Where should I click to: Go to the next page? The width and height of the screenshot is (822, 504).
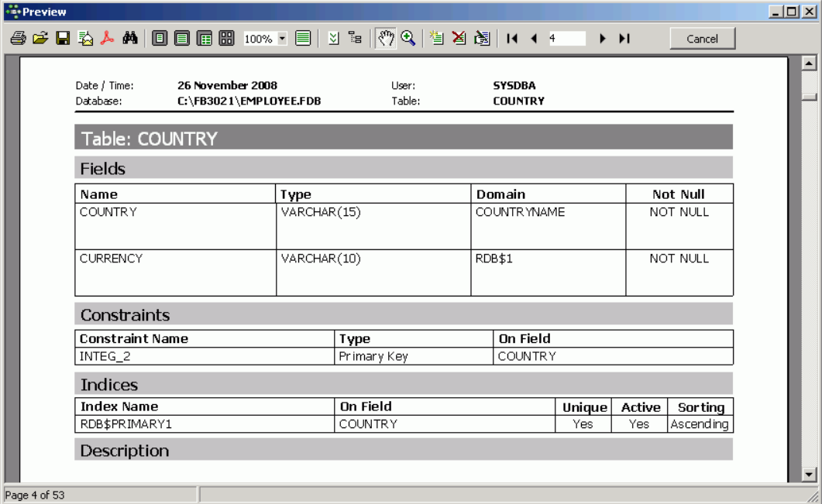[602, 39]
